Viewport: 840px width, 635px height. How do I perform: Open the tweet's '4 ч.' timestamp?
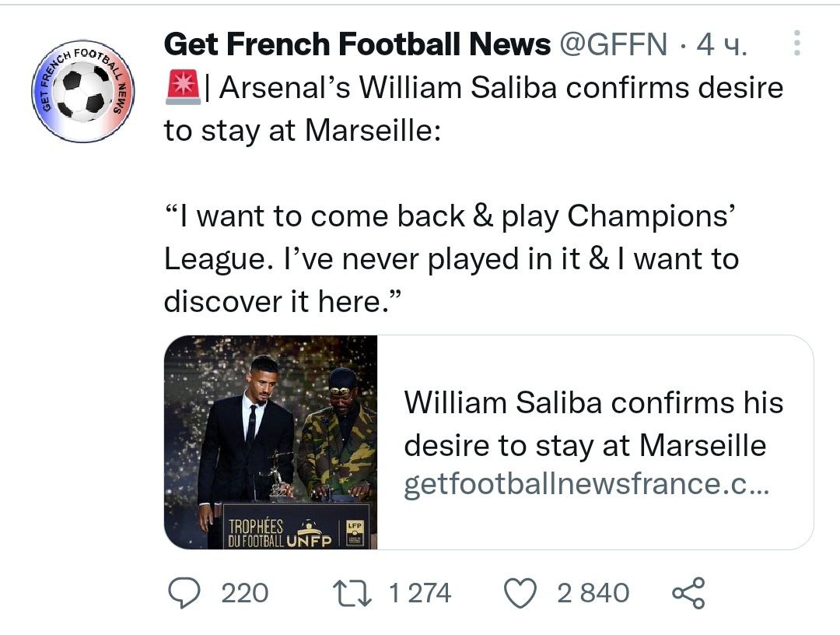721,45
